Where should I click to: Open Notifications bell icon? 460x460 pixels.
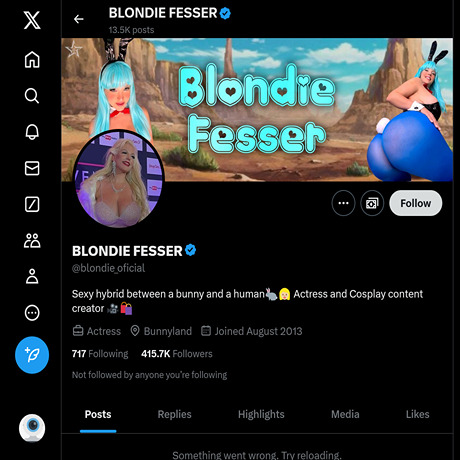pyautogui.click(x=32, y=132)
